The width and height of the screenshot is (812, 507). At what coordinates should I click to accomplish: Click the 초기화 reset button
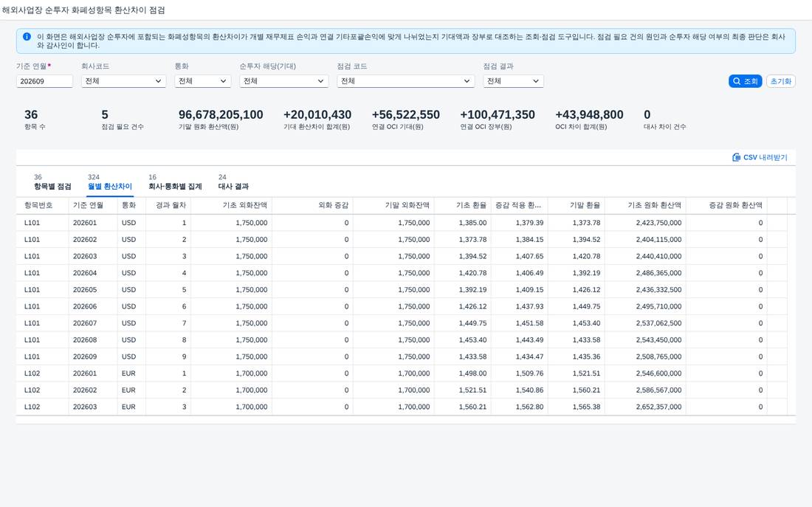[781, 81]
